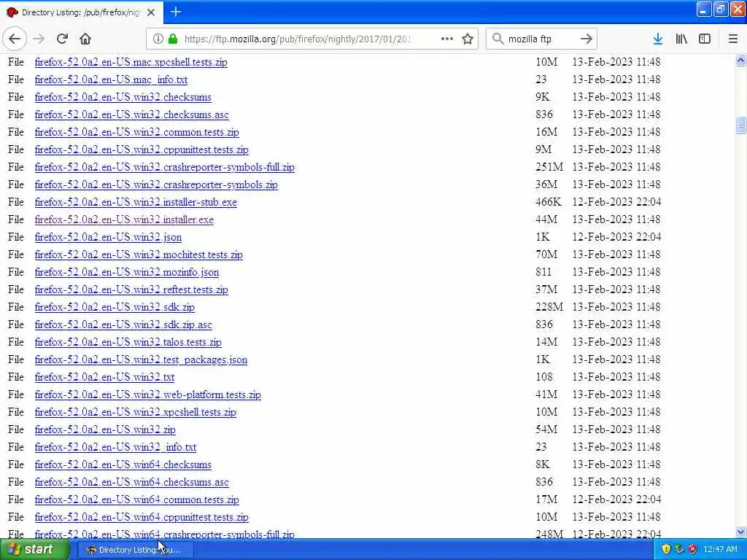Click the network tray icon
Image resolution: width=747 pixels, height=560 pixels.
coord(679,550)
